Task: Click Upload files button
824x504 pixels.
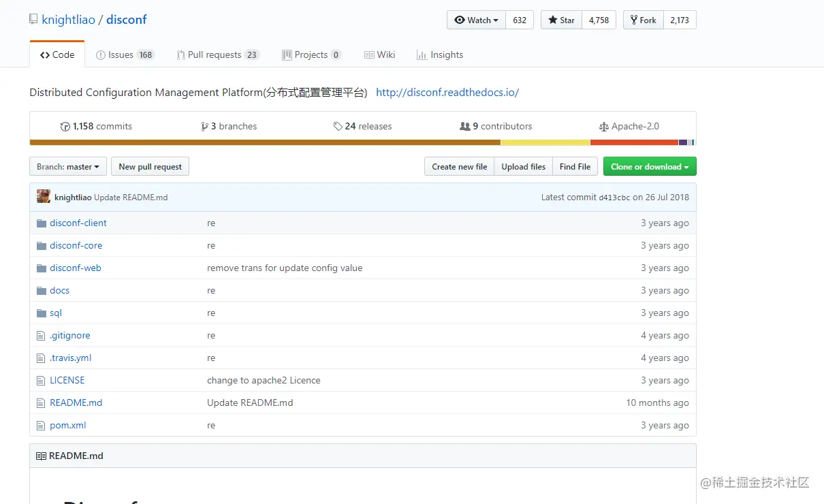Action: [524, 166]
